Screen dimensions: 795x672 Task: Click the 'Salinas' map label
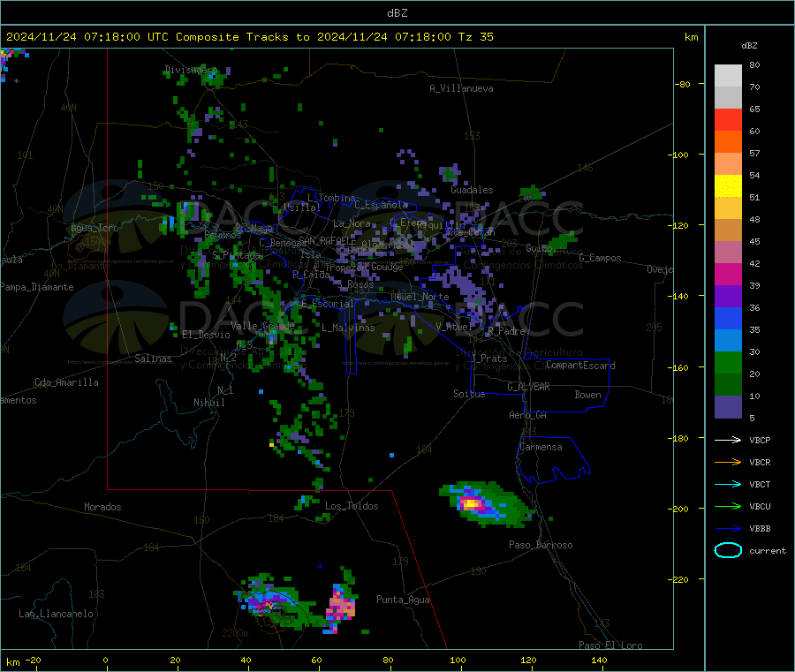tap(153, 359)
